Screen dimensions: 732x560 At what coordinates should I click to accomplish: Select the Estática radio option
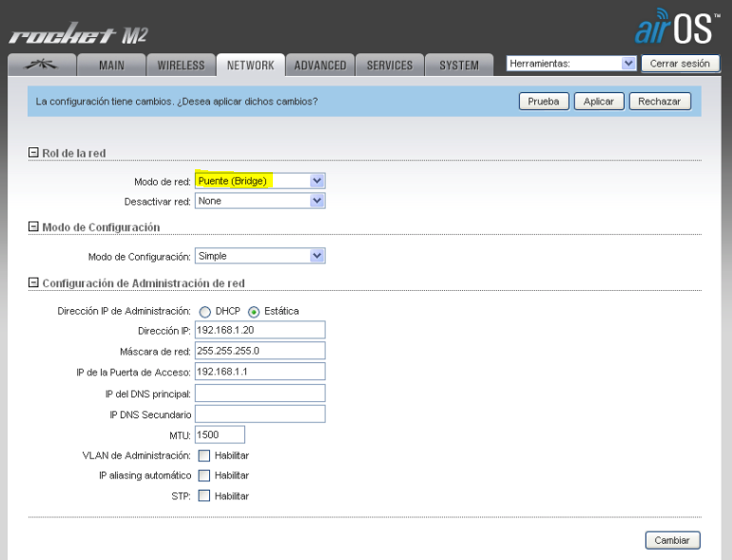pos(254,312)
